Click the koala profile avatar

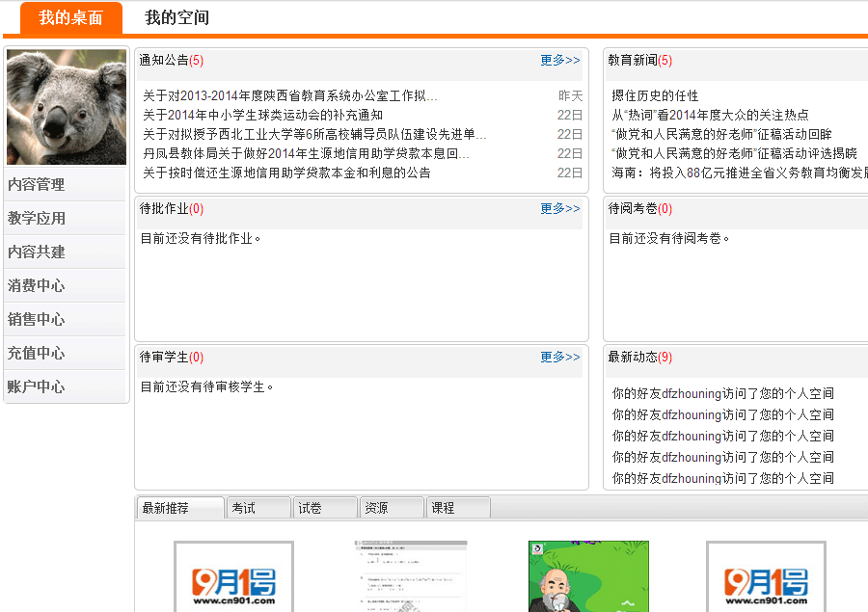click(66, 107)
